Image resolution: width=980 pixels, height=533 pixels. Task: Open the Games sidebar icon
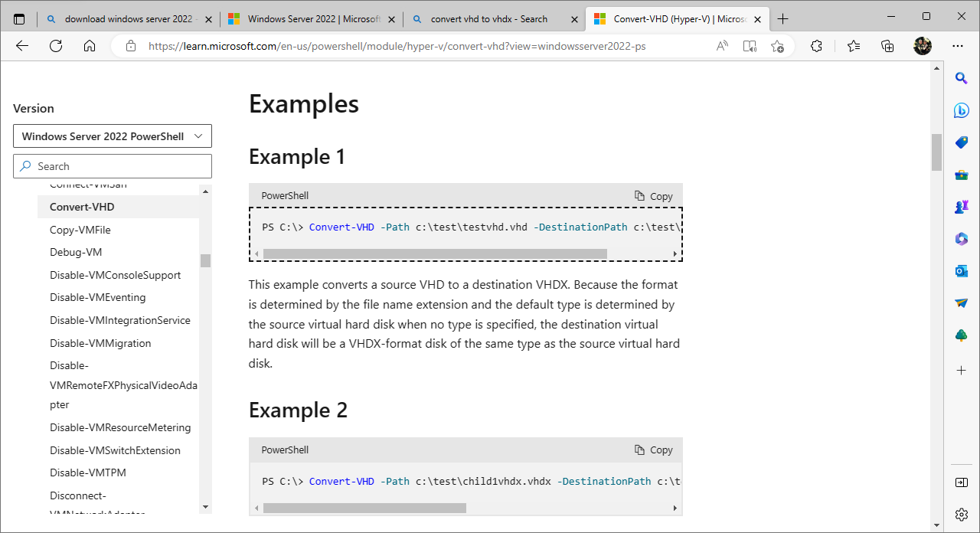[962, 207]
